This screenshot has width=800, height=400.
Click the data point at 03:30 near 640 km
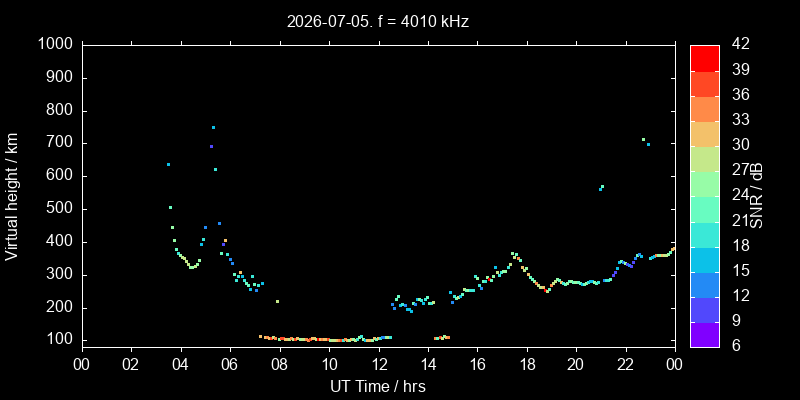pyautogui.click(x=168, y=164)
